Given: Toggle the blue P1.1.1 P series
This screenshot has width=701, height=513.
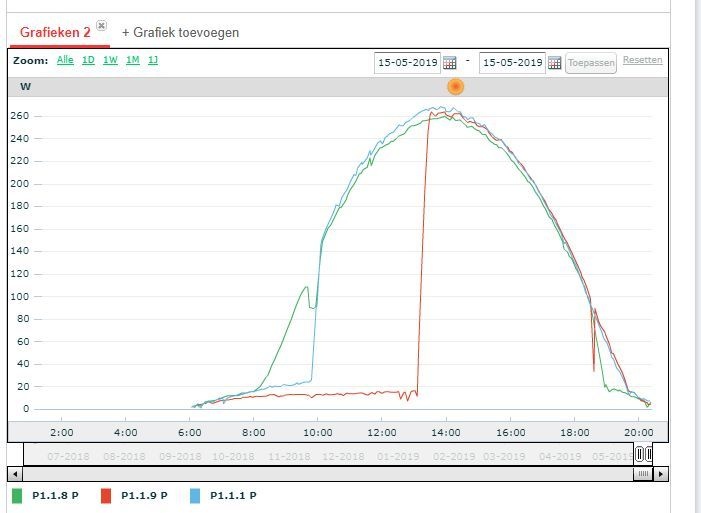Looking at the screenshot, I should [x=194, y=496].
